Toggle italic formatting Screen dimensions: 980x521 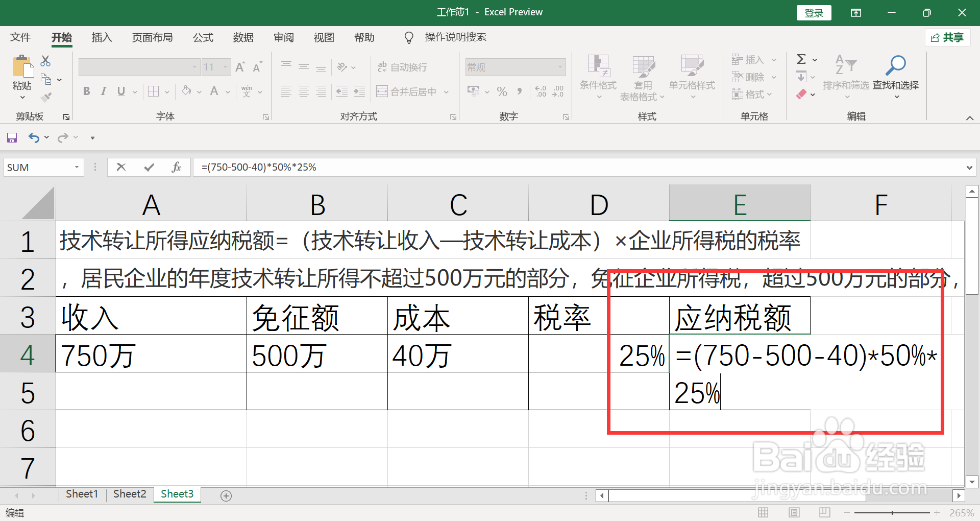point(103,91)
